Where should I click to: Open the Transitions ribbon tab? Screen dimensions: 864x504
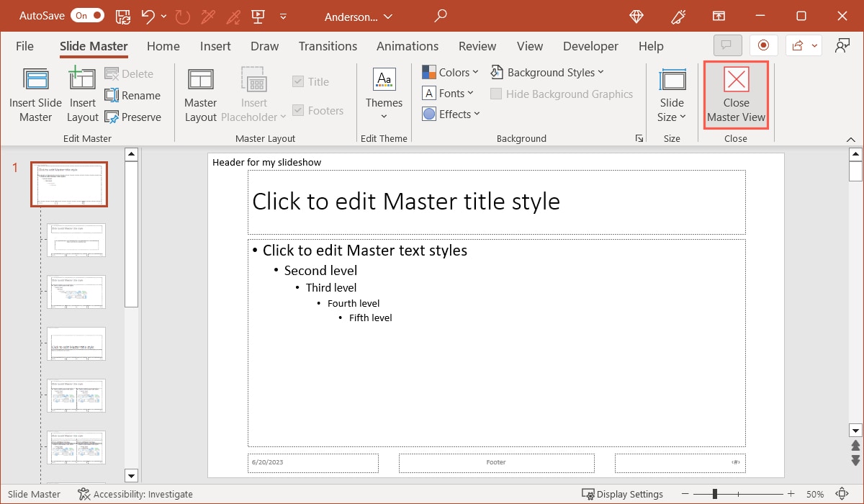click(x=328, y=45)
